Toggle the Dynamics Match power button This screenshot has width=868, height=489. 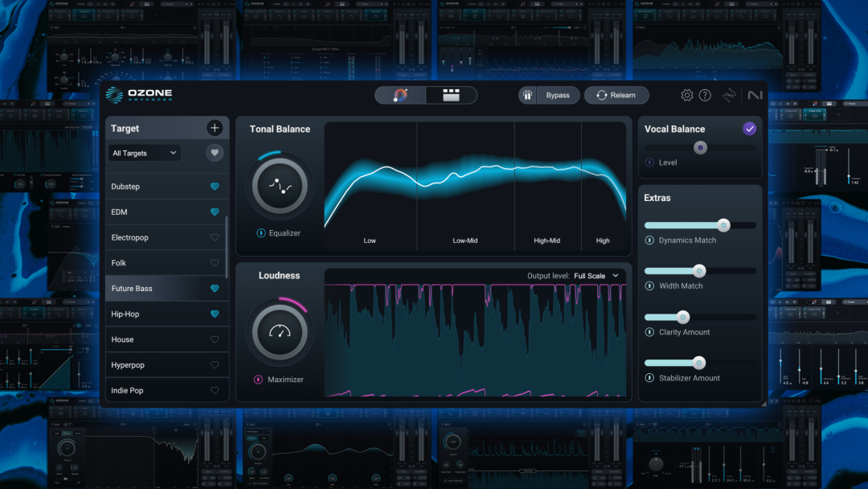pyautogui.click(x=649, y=240)
